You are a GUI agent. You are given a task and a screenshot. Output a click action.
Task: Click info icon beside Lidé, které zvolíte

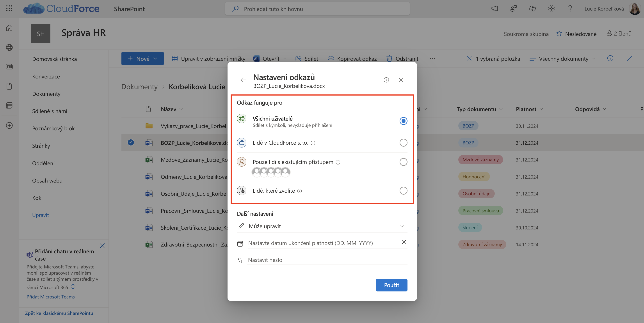pos(299,191)
